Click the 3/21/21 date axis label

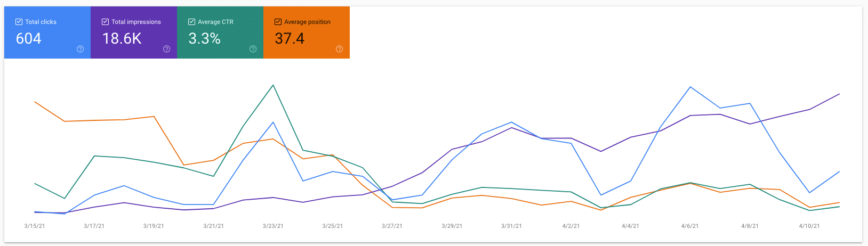point(214,226)
